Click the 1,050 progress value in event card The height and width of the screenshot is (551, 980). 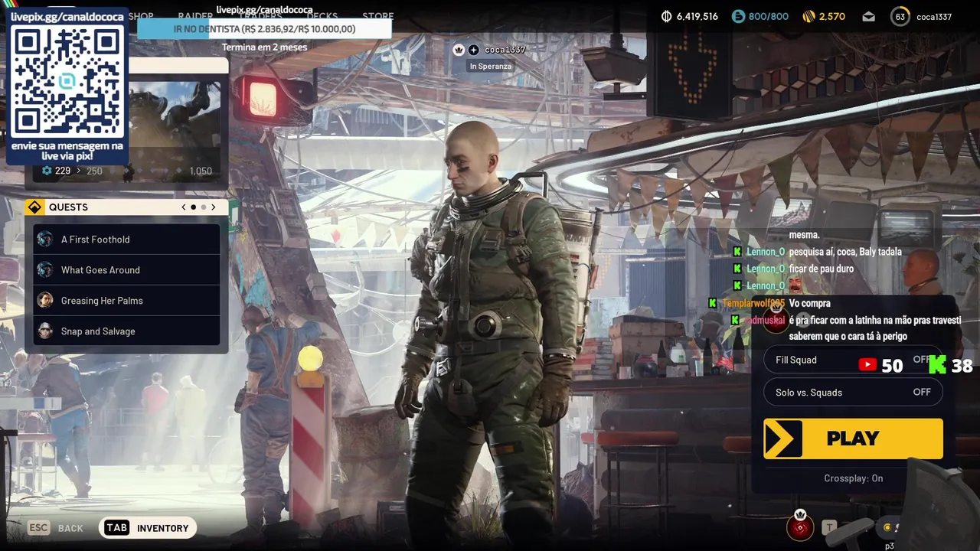[x=201, y=171]
